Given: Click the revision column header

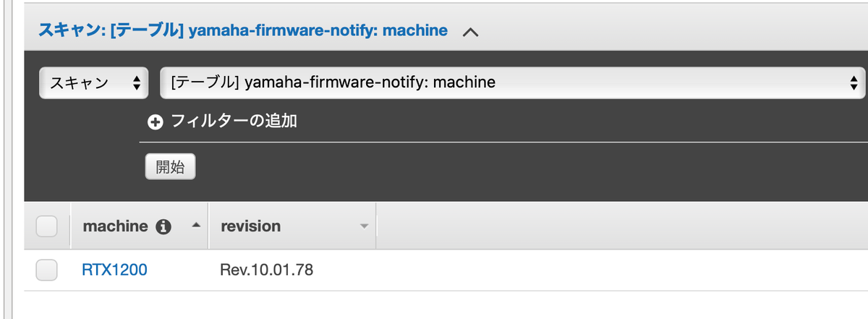Looking at the screenshot, I should tap(292, 226).
